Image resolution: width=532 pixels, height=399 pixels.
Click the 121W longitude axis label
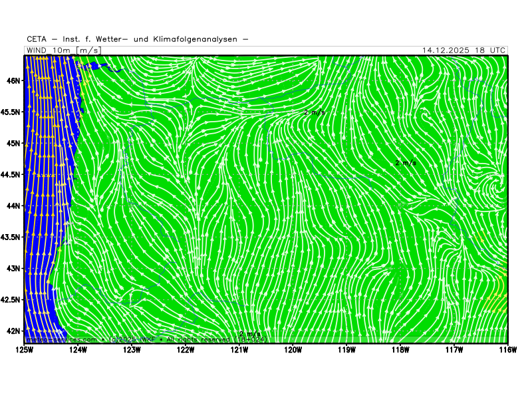point(239,349)
